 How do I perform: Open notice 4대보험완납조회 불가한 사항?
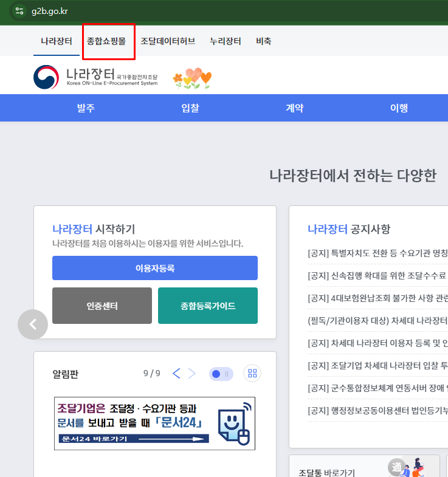coord(377,298)
